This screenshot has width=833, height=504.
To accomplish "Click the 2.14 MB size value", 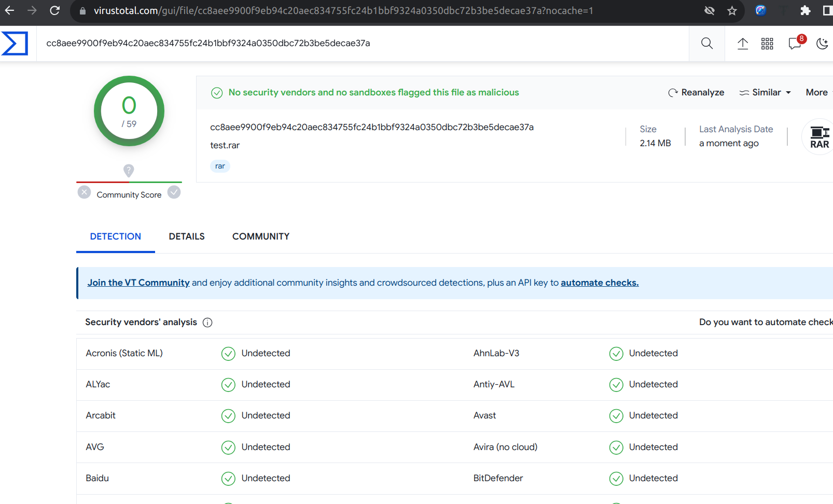I will click(655, 143).
